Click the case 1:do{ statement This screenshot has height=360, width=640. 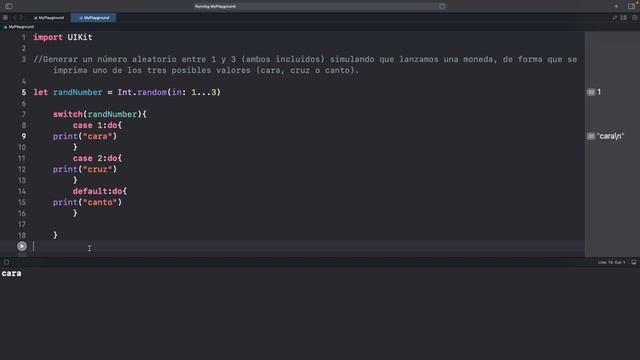pyautogui.click(x=97, y=125)
